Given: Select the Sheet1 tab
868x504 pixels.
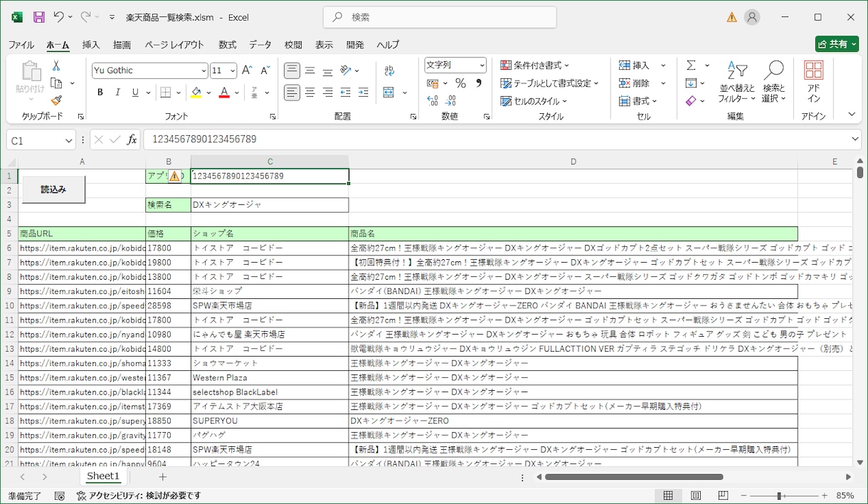Looking at the screenshot, I should click(103, 476).
